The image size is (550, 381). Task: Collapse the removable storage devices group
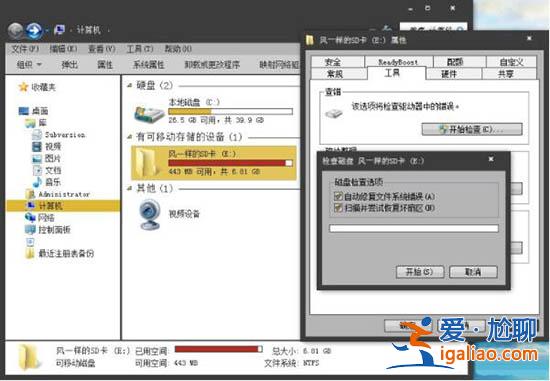click(130, 137)
